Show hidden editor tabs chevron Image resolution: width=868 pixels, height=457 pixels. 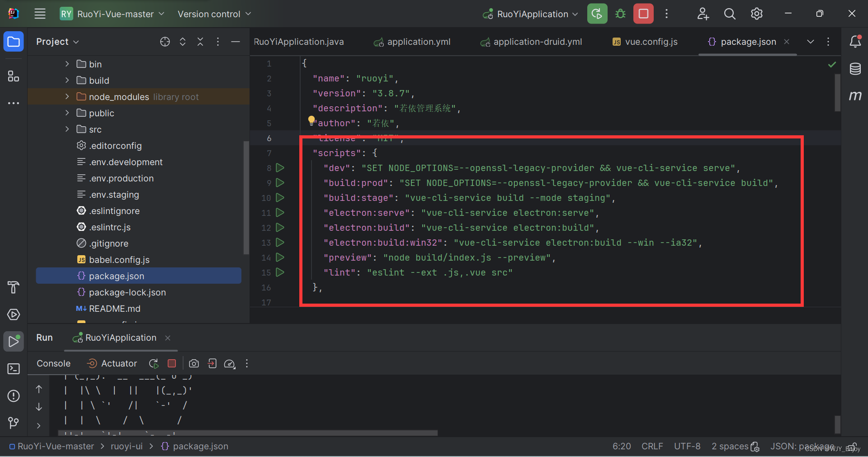811,42
